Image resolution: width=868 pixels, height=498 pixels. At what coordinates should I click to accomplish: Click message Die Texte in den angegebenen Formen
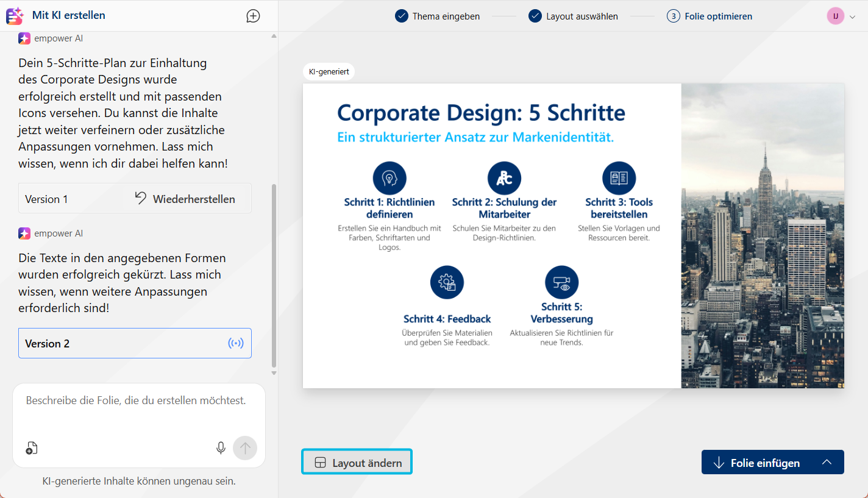[x=122, y=283]
